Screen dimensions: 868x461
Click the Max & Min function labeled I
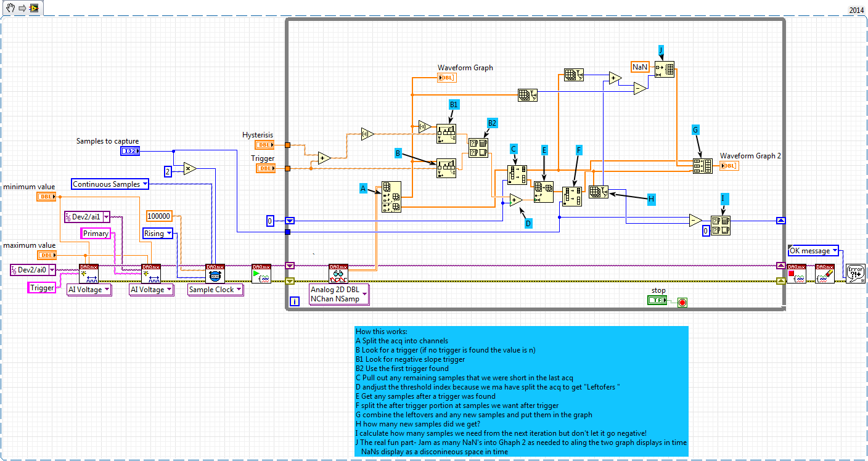(x=721, y=225)
